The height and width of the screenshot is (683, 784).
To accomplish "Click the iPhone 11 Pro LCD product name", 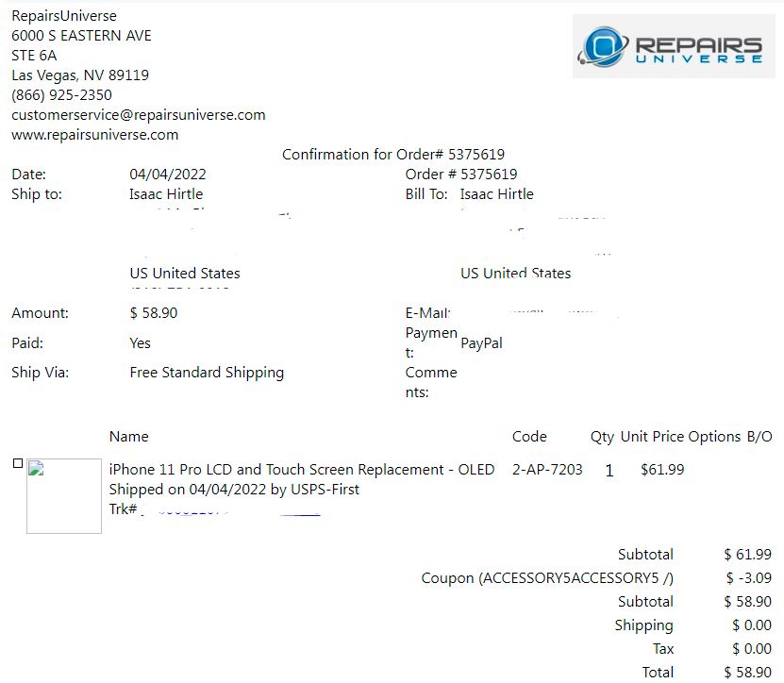I will 301,470.
